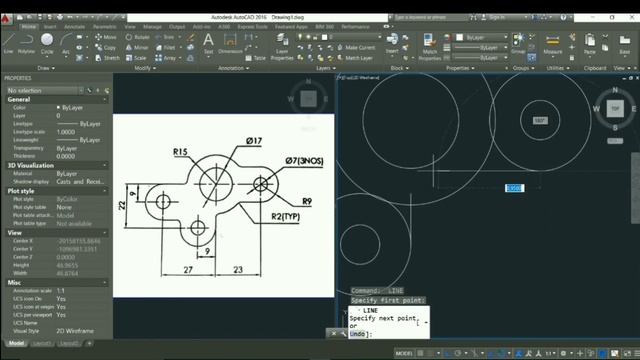Select the Circle tool
640x360 pixels.
click(47, 43)
